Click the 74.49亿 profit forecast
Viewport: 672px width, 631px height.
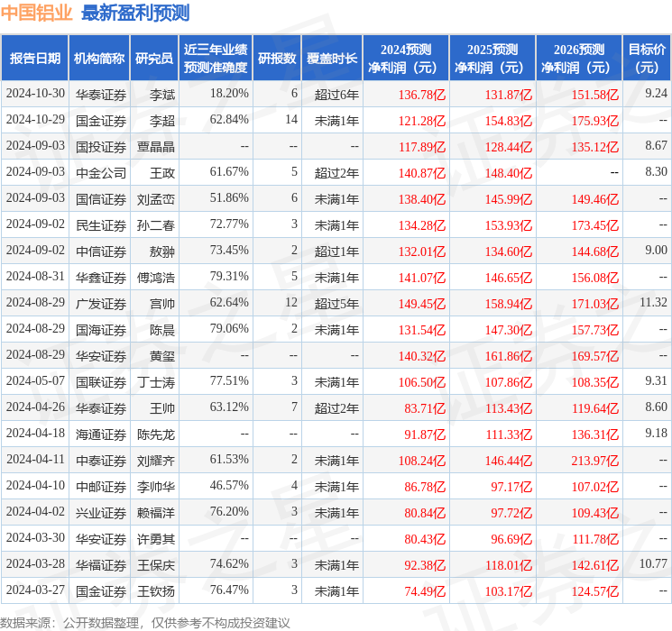[x=425, y=591]
